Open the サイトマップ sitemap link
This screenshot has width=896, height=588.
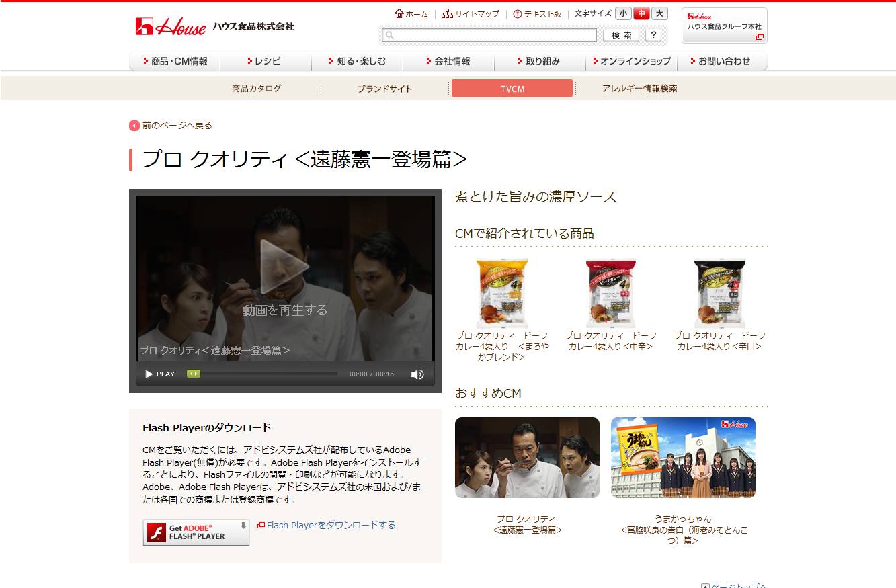tap(471, 13)
